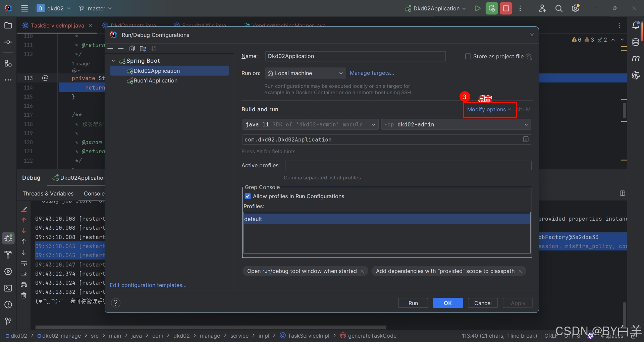Screen dimensions: 644x342
Task: Stop the running application
Action: point(506,8)
